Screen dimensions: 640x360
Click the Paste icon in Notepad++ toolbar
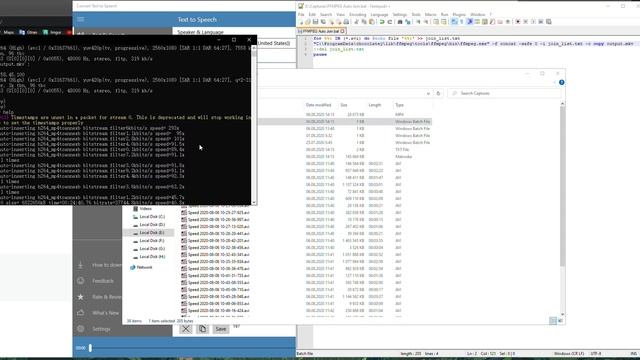click(x=372, y=22)
